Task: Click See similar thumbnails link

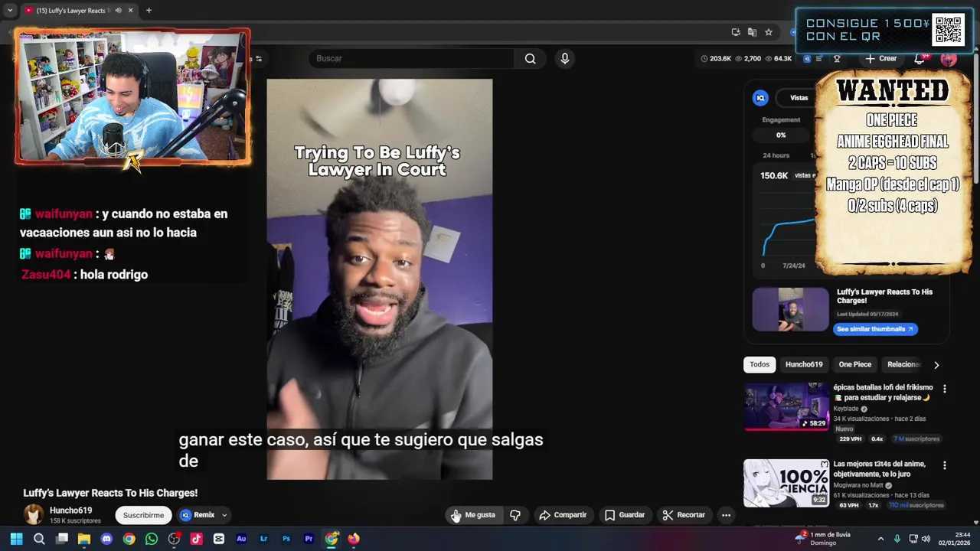Action: click(875, 329)
